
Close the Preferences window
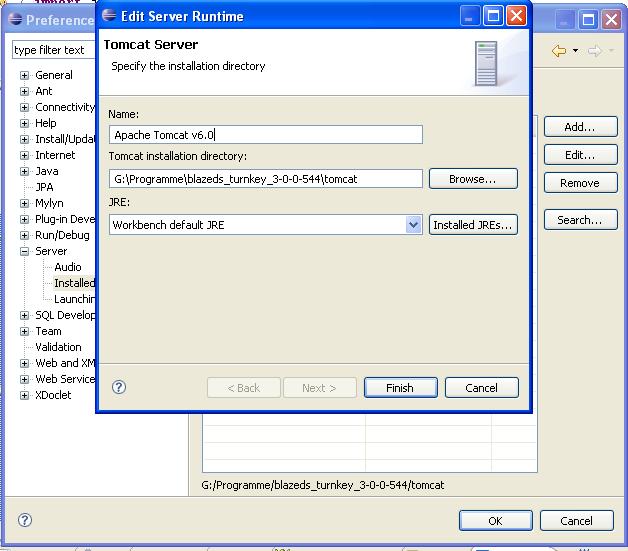coord(612,19)
